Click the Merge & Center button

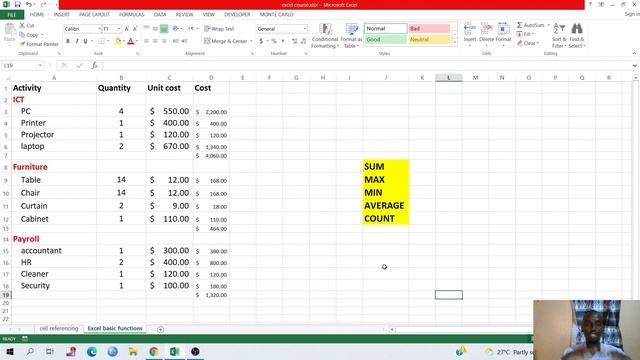click(x=226, y=41)
